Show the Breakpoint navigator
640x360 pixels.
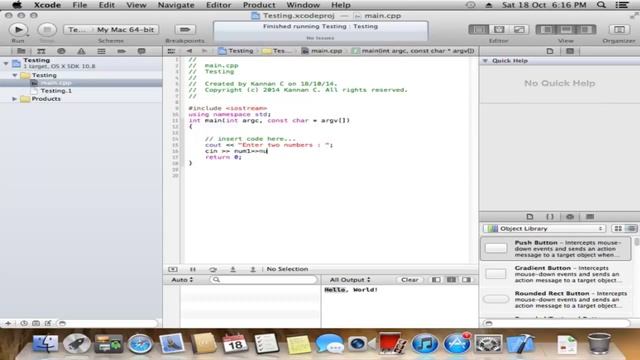click(x=121, y=51)
